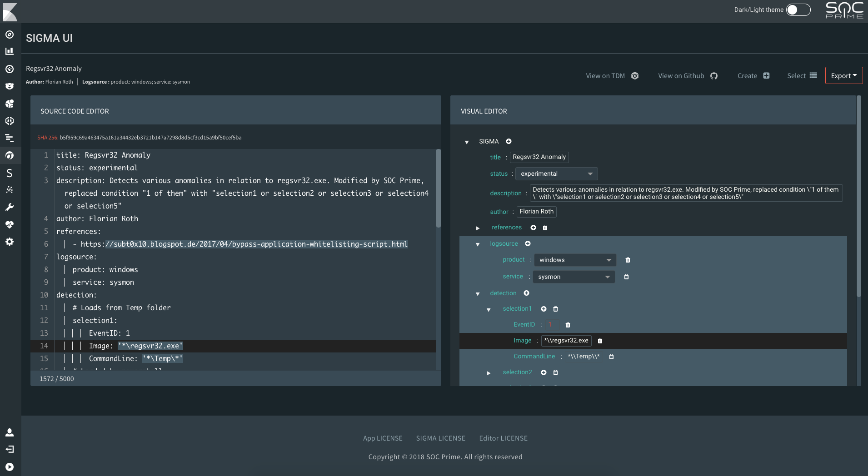Click the EventID value 1

pos(550,325)
